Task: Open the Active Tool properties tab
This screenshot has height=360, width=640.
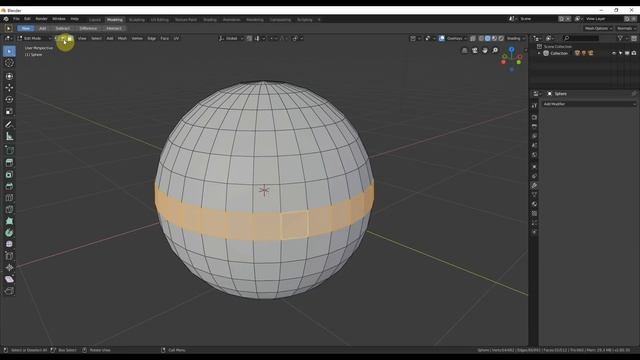Action: pyautogui.click(x=534, y=106)
